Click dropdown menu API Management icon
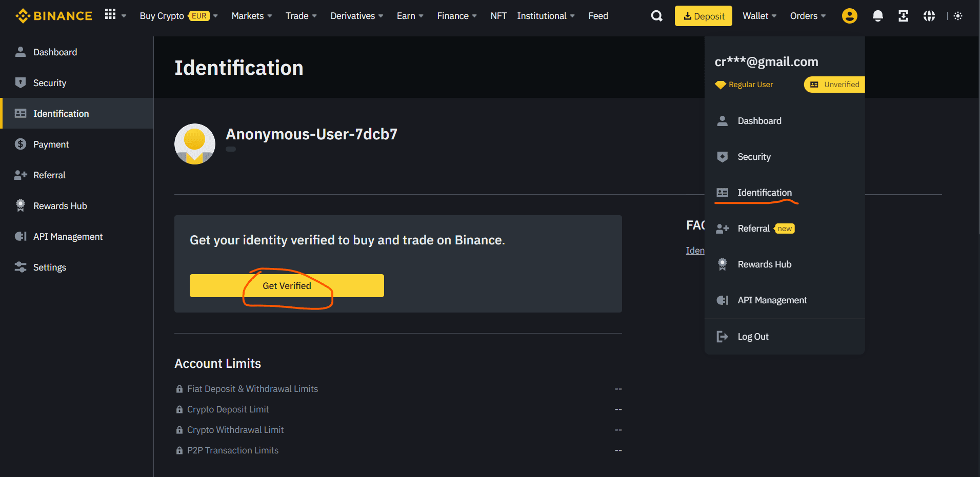Image resolution: width=980 pixels, height=477 pixels. (722, 300)
